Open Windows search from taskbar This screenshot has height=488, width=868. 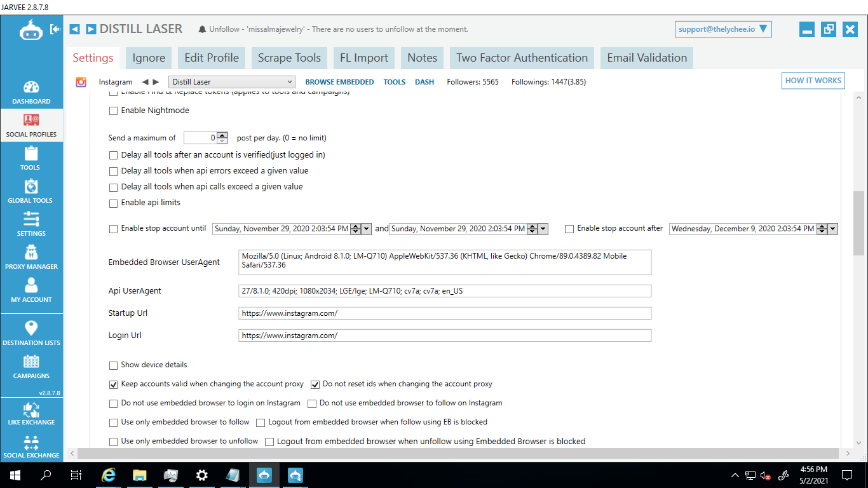46,475
